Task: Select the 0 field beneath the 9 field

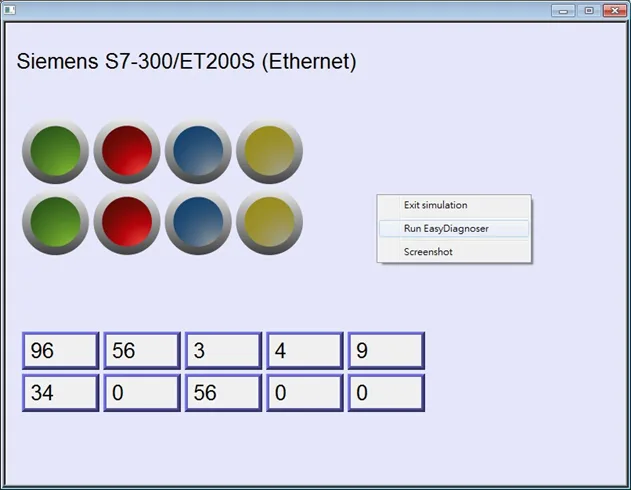Action: coord(386,393)
